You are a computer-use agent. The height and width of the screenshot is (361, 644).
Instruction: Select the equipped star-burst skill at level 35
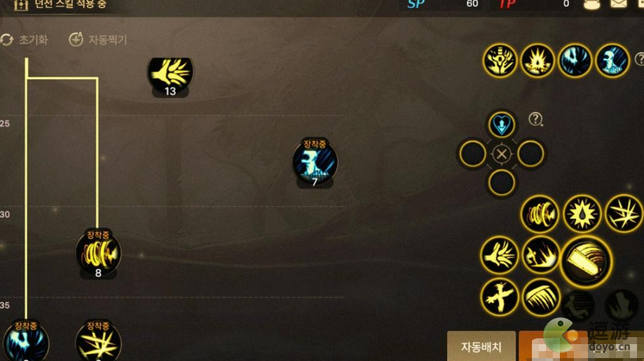[x=98, y=341]
